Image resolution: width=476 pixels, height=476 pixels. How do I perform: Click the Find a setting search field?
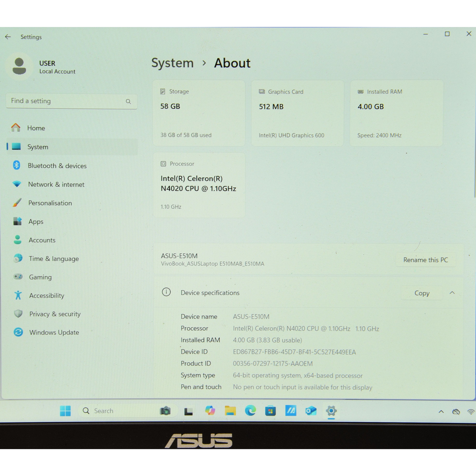72,101
